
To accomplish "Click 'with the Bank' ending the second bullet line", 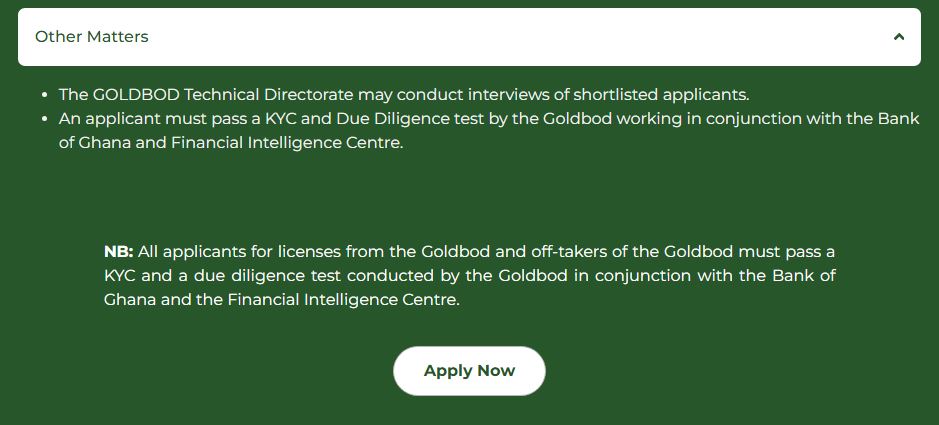I will pyautogui.click(x=863, y=119).
